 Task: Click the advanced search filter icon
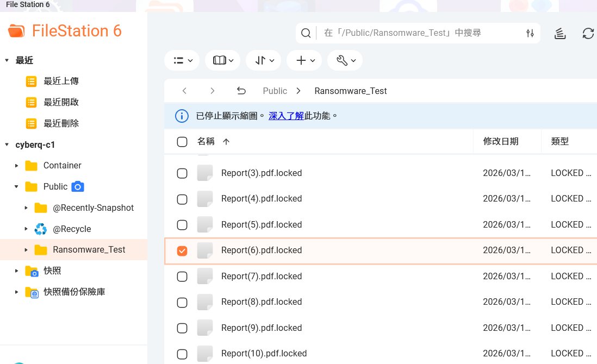(x=530, y=33)
